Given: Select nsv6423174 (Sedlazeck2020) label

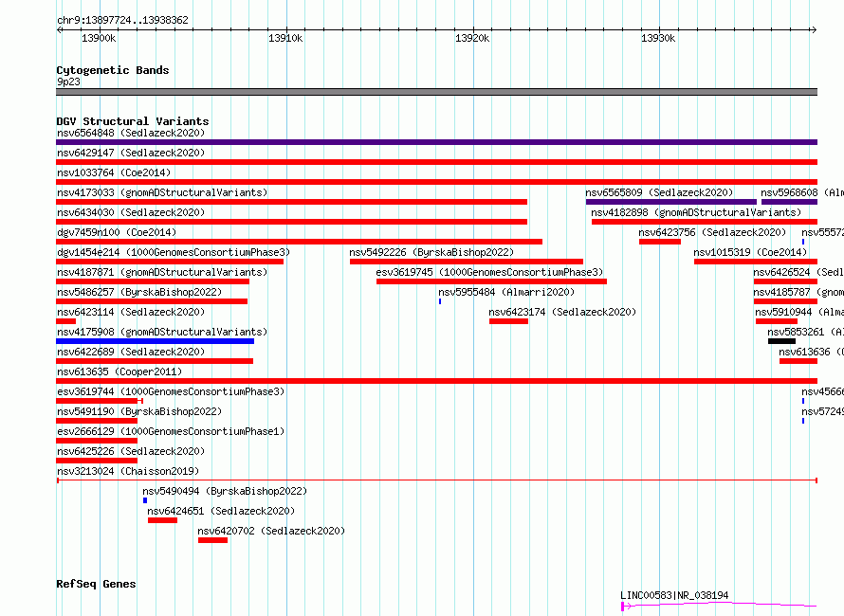Looking at the screenshot, I should pyautogui.click(x=562, y=312).
